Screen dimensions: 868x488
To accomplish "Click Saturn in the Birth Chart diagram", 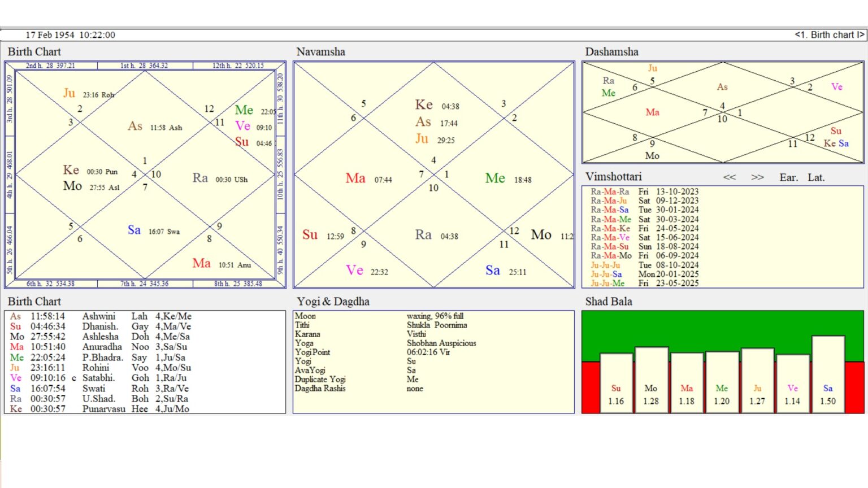I will click(x=134, y=230).
